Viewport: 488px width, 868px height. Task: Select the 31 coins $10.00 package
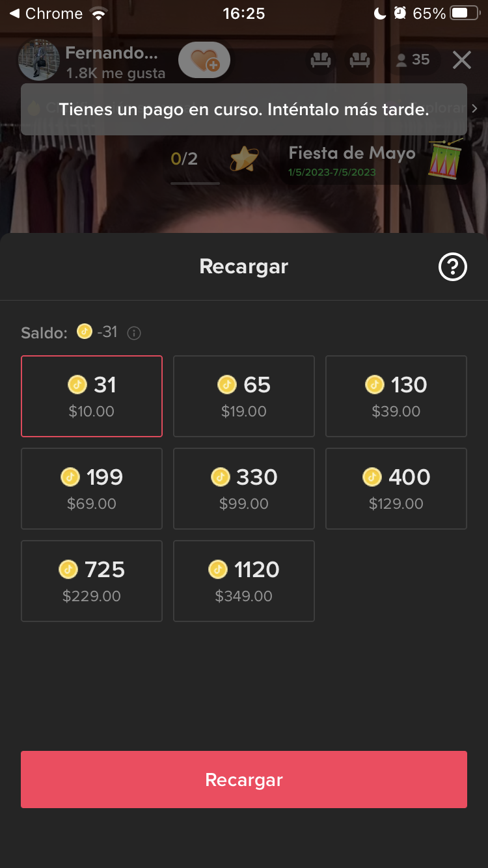point(92,396)
